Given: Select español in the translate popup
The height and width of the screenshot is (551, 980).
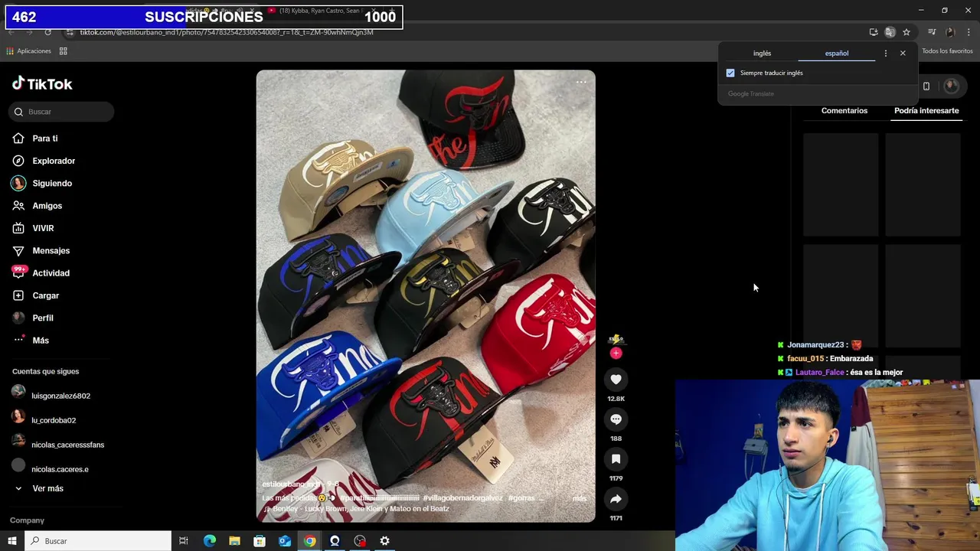Looking at the screenshot, I should point(837,54).
